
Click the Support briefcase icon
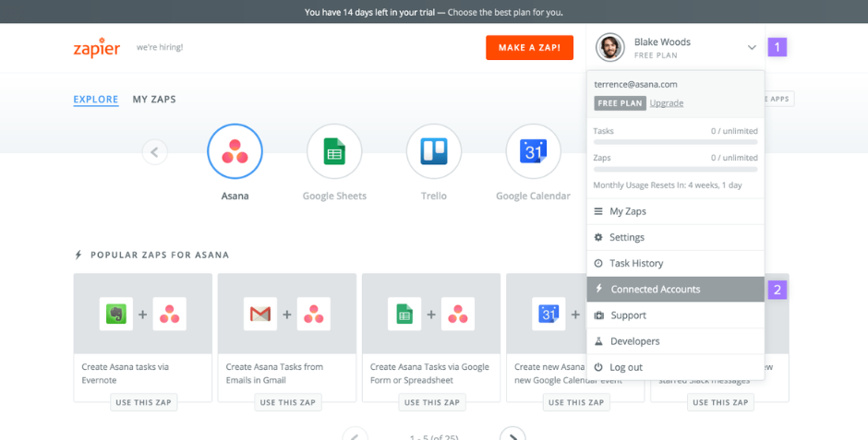pyautogui.click(x=598, y=315)
